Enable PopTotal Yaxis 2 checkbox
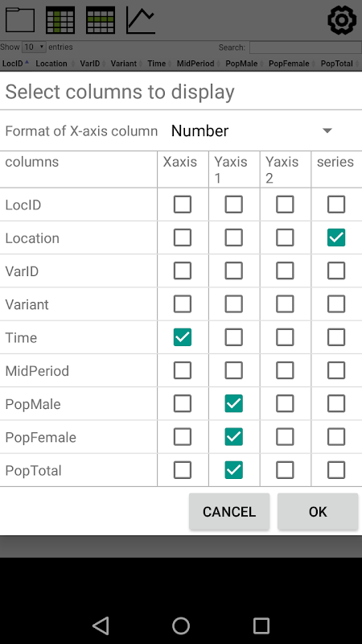The width and height of the screenshot is (362, 644). pyautogui.click(x=285, y=470)
